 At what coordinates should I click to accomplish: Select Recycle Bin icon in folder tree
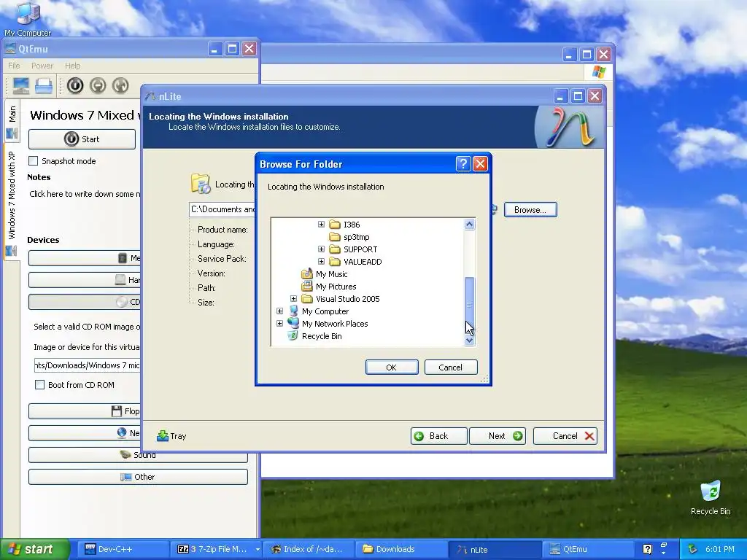pos(293,335)
